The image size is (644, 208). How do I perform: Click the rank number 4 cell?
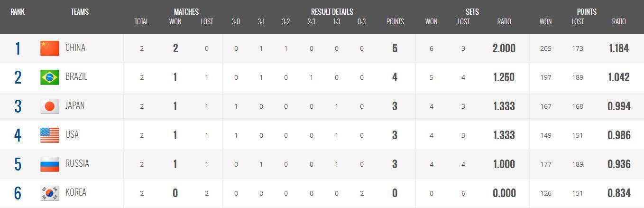point(18,135)
